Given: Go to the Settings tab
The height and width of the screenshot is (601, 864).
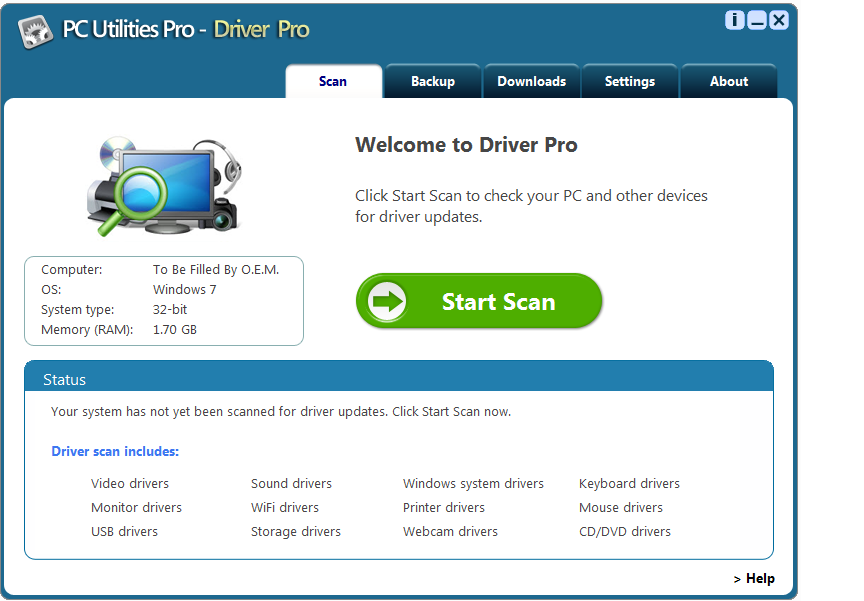Looking at the screenshot, I should point(630,82).
